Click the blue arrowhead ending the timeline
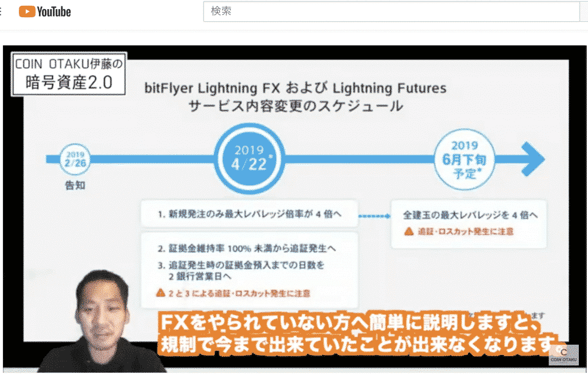The width and height of the screenshot is (588, 374). coord(533,159)
